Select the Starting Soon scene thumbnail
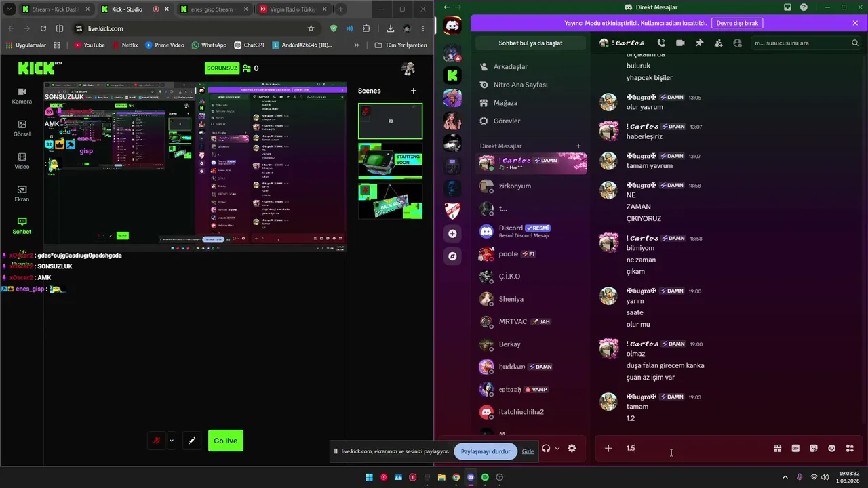Screen dimensions: 868x488 [390, 161]
